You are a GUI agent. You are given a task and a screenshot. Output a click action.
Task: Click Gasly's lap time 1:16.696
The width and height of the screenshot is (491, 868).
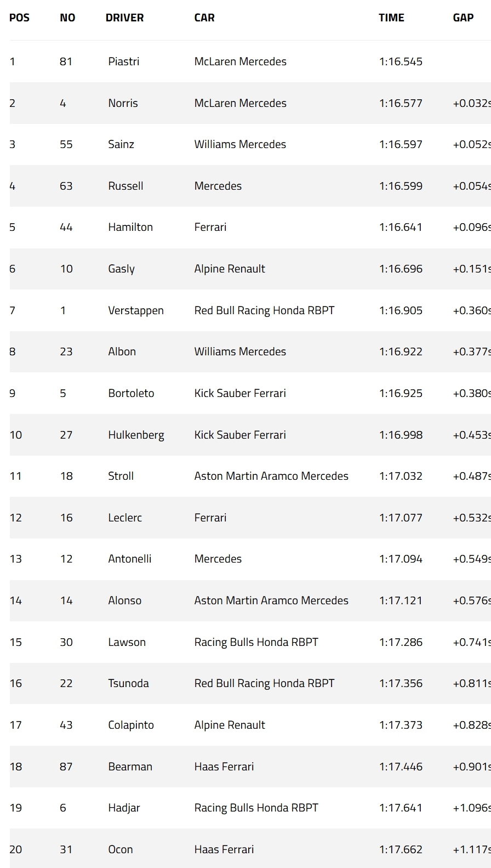(x=401, y=269)
